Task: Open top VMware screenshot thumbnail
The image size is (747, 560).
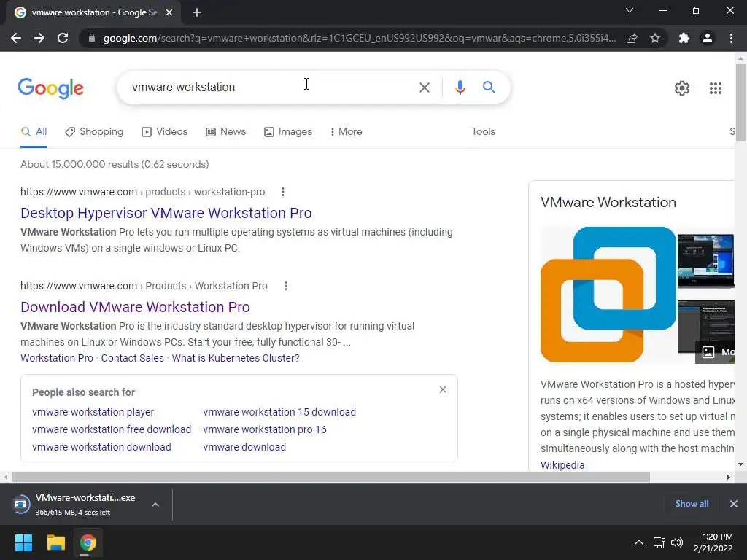Action: [705, 260]
